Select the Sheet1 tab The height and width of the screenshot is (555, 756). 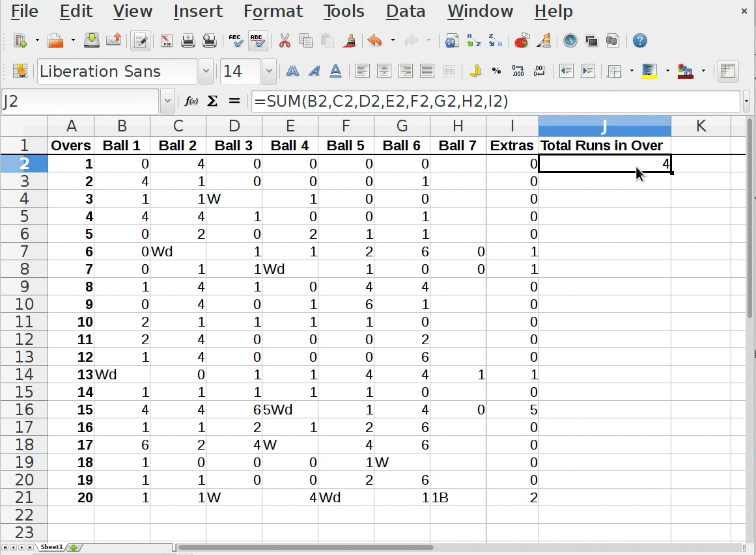51,547
